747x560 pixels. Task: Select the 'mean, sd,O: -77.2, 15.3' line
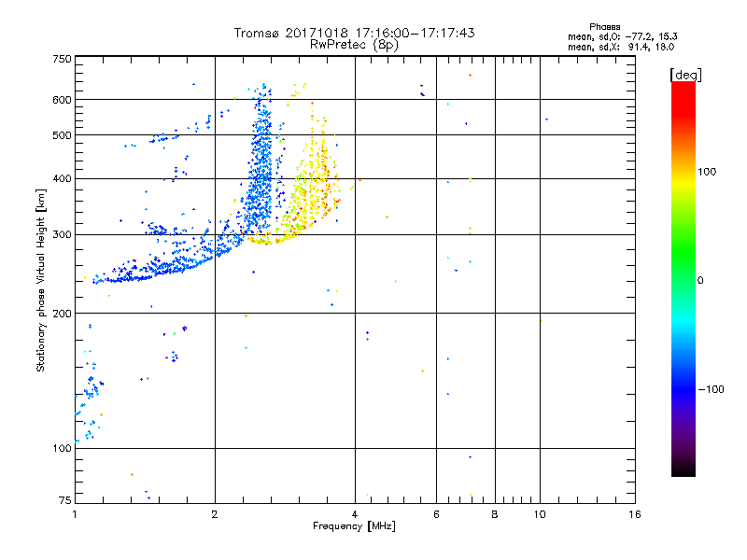pos(622,36)
